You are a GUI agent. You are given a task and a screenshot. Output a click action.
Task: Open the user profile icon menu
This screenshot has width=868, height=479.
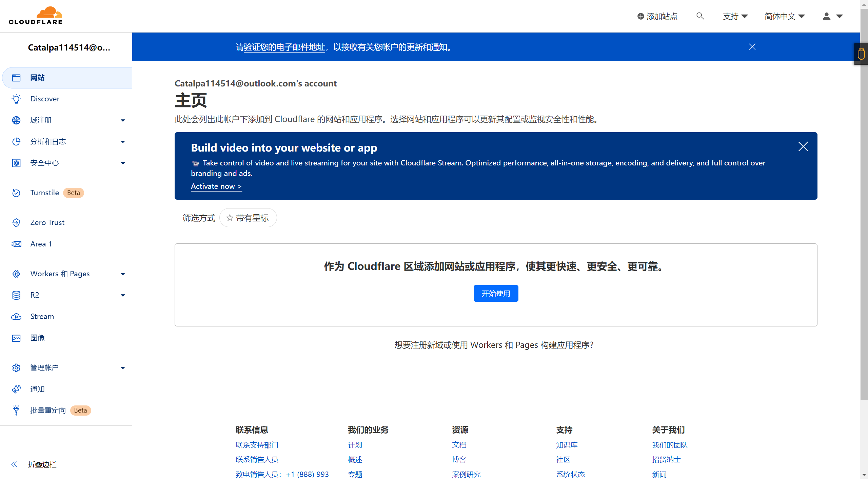point(832,16)
